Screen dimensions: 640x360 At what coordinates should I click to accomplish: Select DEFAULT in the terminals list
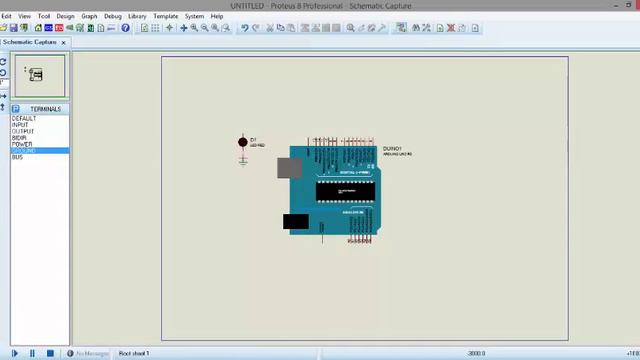[x=40, y=118]
